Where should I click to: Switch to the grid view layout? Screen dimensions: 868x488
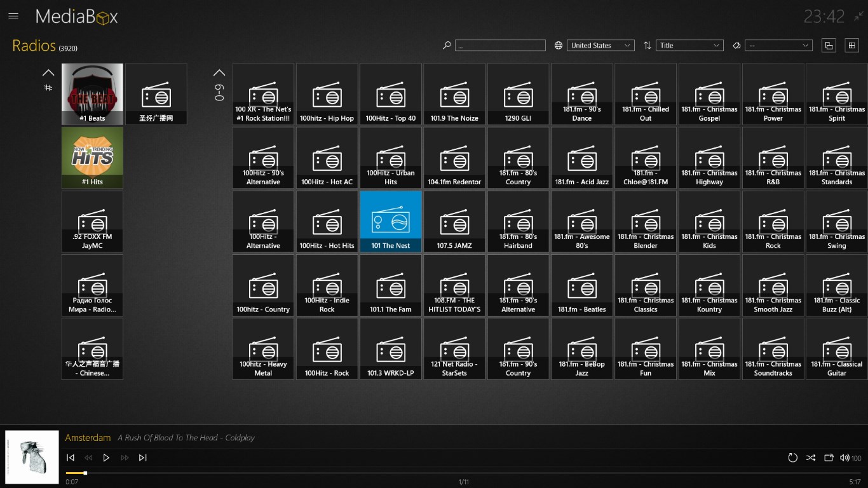851,45
